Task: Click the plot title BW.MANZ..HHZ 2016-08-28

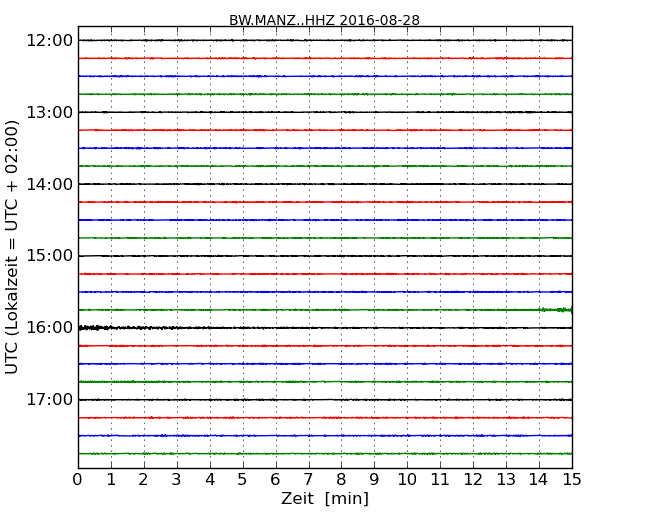Action: pyautogui.click(x=324, y=20)
